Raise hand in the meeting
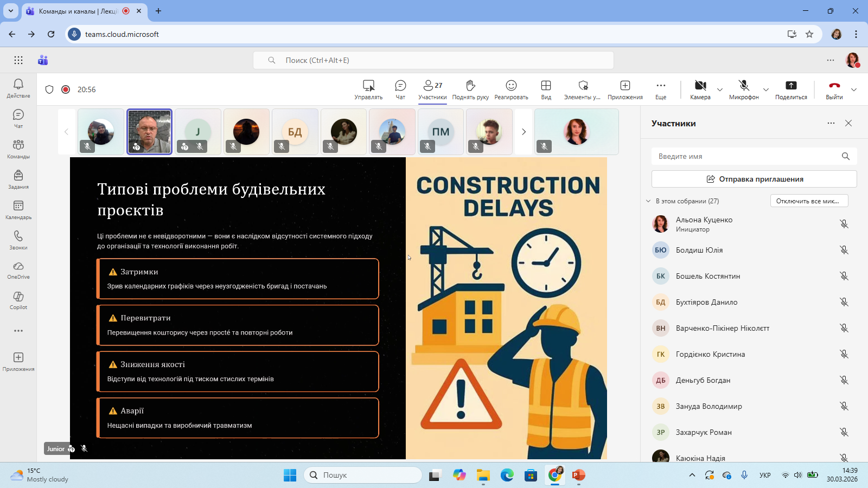This screenshot has width=868, height=488. click(x=470, y=89)
